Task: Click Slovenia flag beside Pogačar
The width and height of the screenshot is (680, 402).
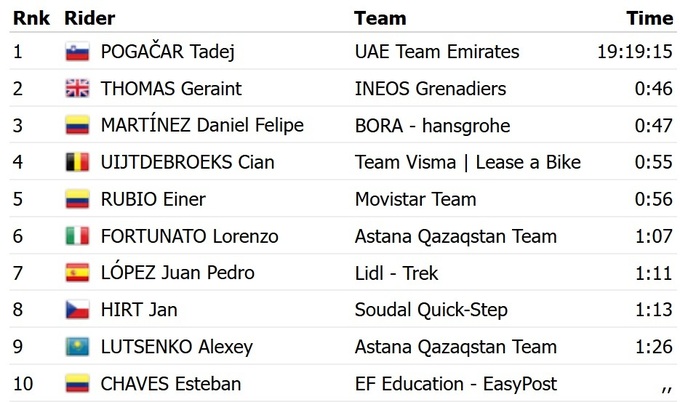Action: point(77,52)
